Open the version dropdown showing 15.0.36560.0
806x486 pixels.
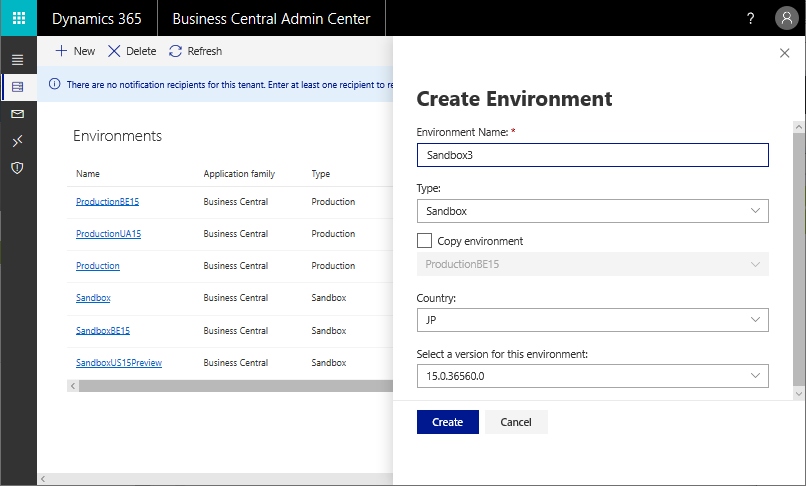click(593, 376)
